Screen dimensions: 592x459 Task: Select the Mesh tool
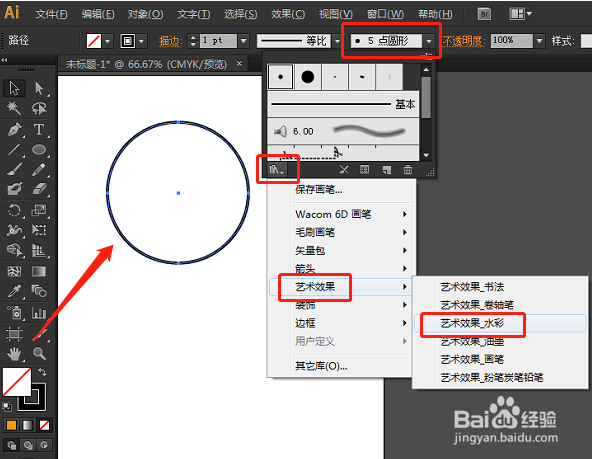(14, 271)
